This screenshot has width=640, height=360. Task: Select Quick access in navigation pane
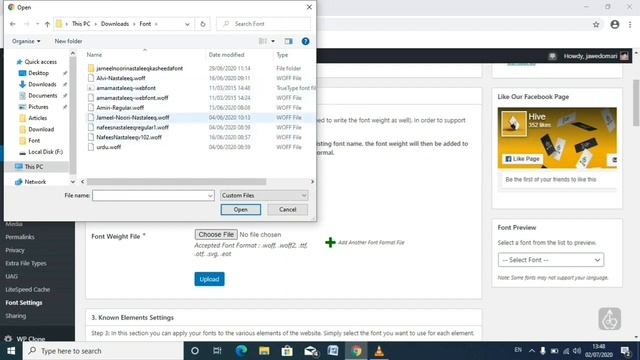(x=40, y=62)
